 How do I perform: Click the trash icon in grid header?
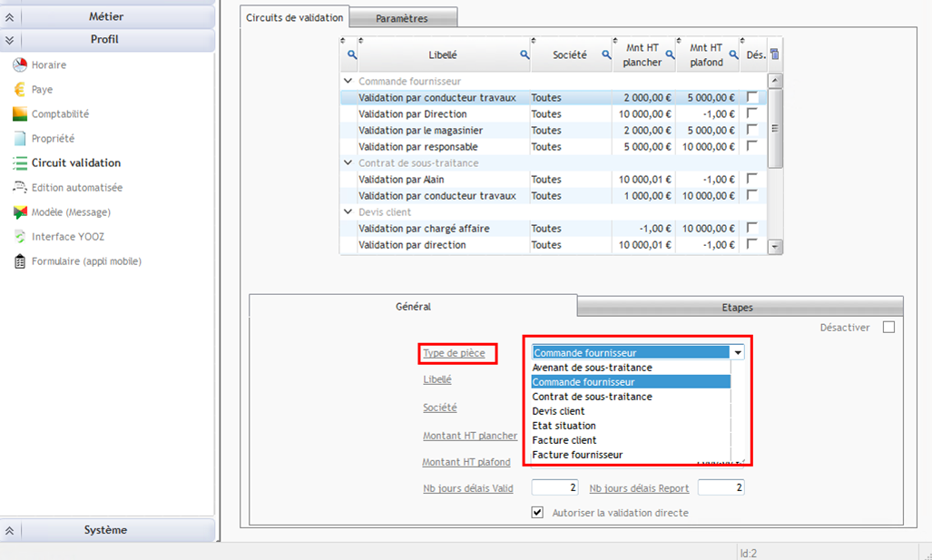click(x=774, y=55)
